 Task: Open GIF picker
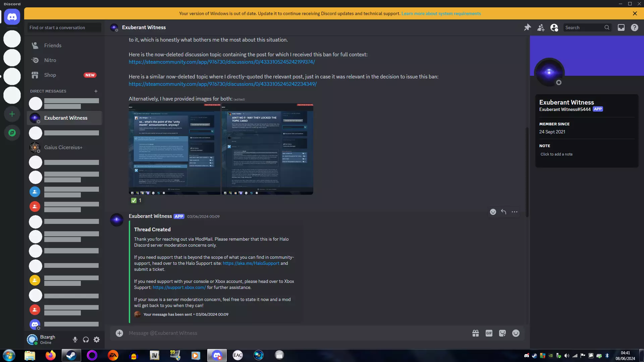[x=489, y=333]
